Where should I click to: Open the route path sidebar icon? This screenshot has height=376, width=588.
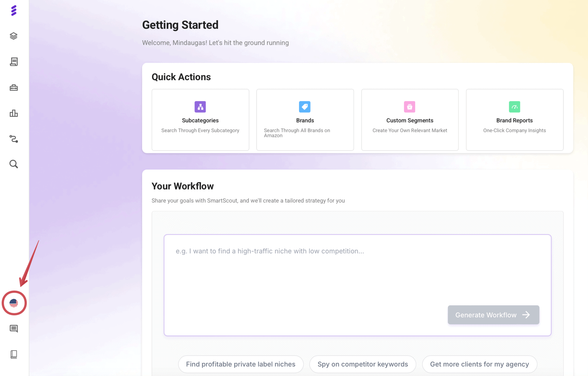click(14, 139)
